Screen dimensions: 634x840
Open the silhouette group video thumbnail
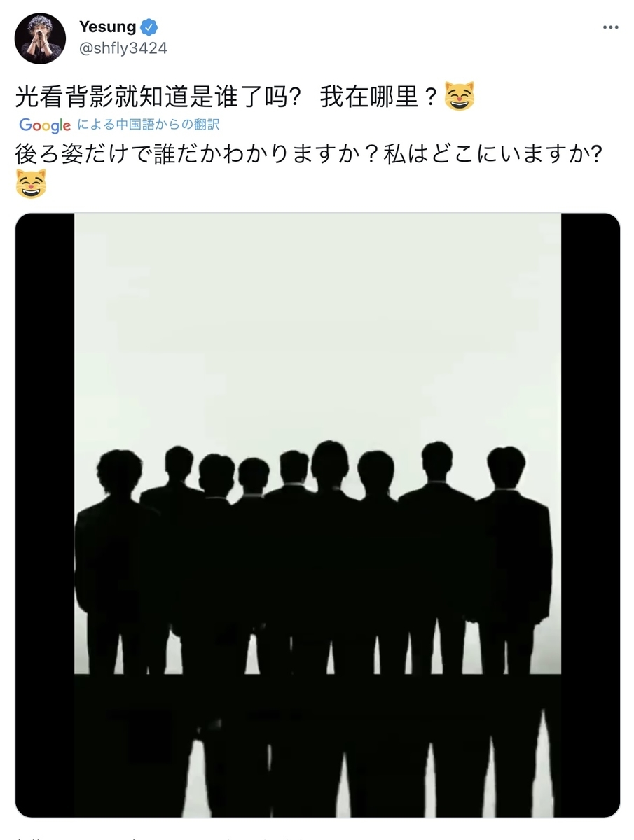coord(317,514)
